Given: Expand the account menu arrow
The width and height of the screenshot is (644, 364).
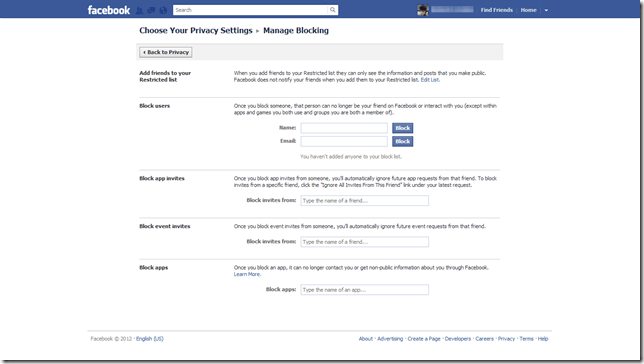Looking at the screenshot, I should (x=546, y=10).
